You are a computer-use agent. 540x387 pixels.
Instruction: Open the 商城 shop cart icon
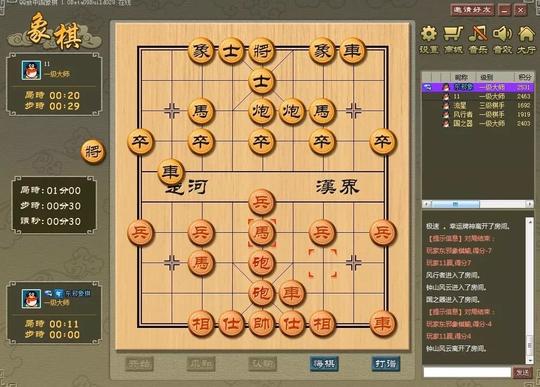(453, 40)
